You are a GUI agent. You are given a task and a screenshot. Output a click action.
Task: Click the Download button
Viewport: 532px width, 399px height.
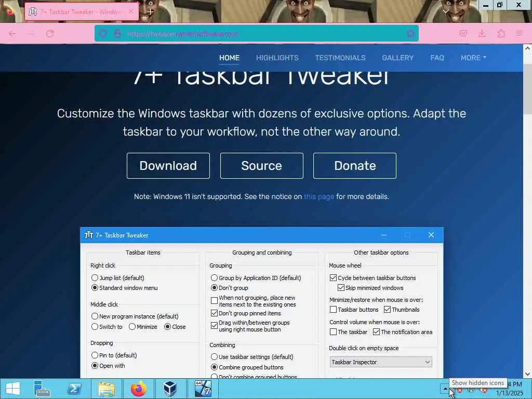click(168, 166)
